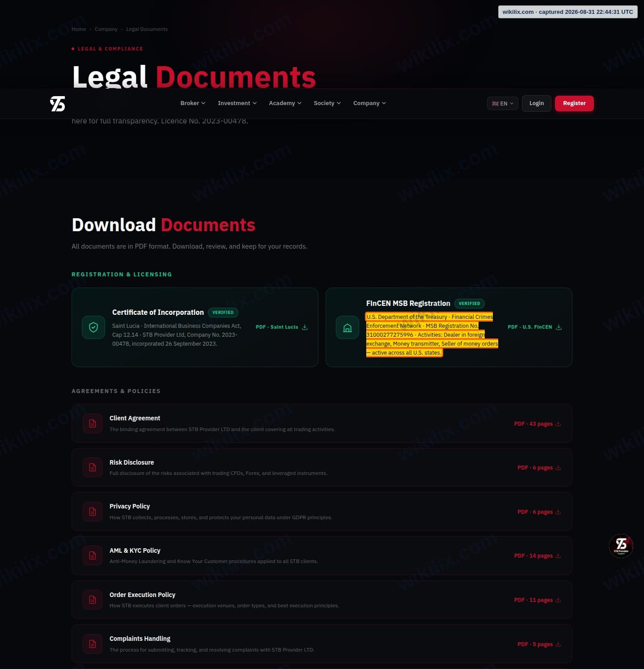This screenshot has height=669, width=644.
Task: Click the Client Agreement title
Action: tap(135, 418)
